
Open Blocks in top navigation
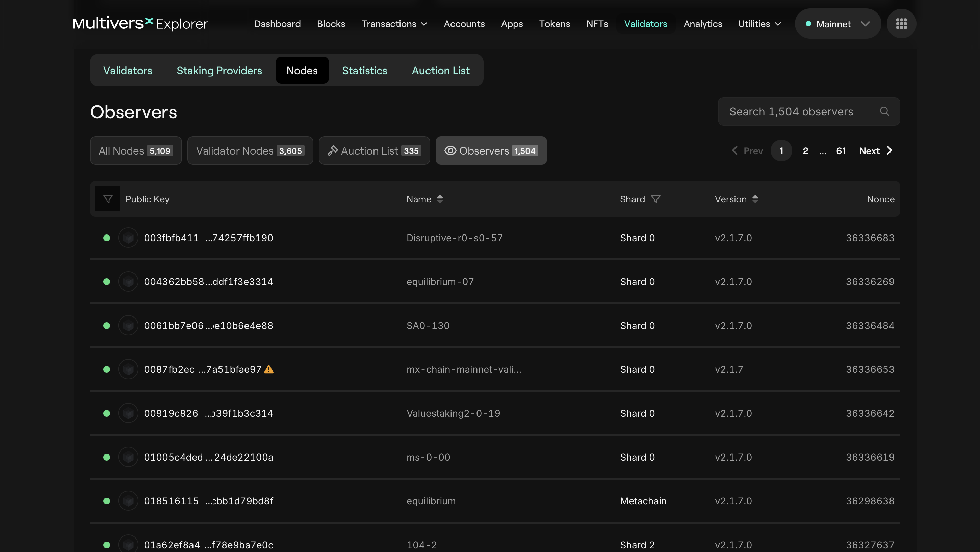coord(331,24)
